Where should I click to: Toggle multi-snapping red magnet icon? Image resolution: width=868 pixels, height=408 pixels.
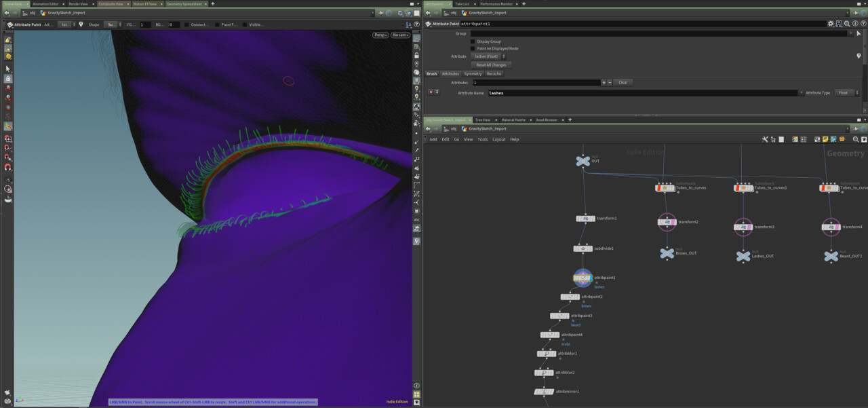click(x=8, y=167)
